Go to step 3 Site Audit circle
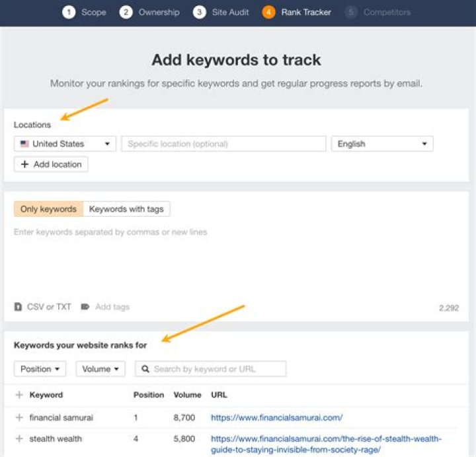Image resolution: width=476 pixels, height=457 pixels. (x=199, y=12)
